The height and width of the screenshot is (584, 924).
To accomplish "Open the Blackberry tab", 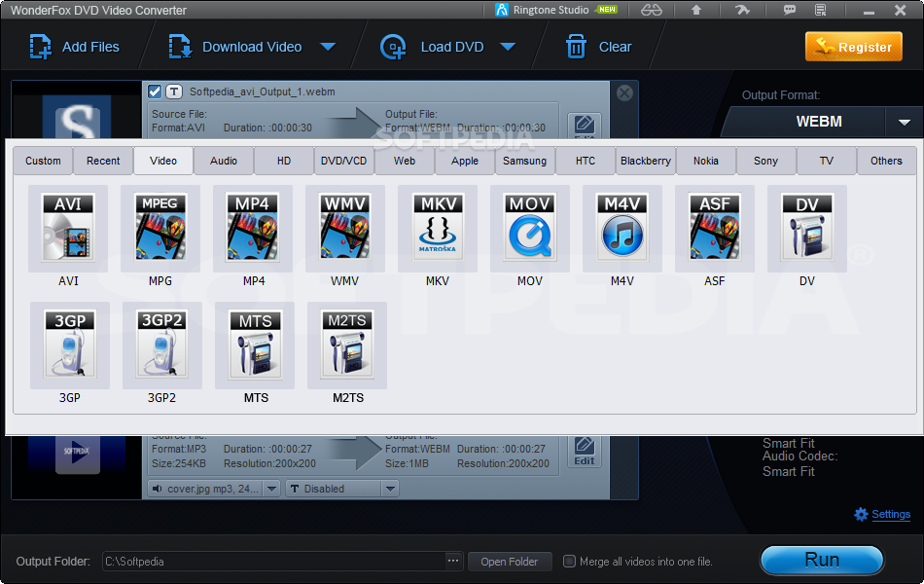I will coord(646,161).
